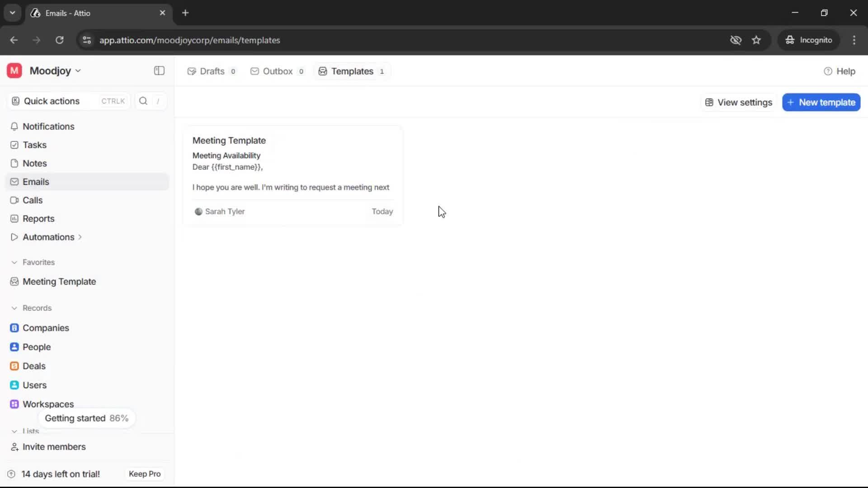This screenshot has height=488, width=868.
Task: Expand the Automations submenu
Action: 80,237
